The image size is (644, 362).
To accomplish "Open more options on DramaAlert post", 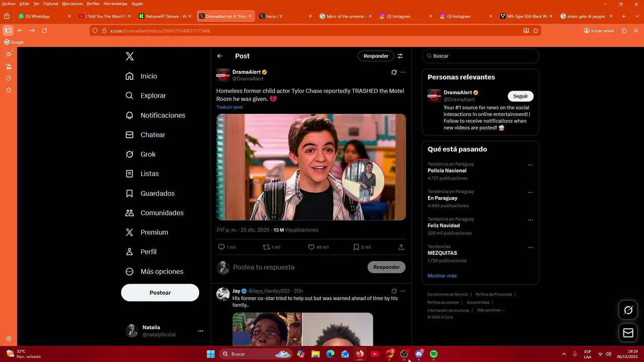I will tap(403, 72).
